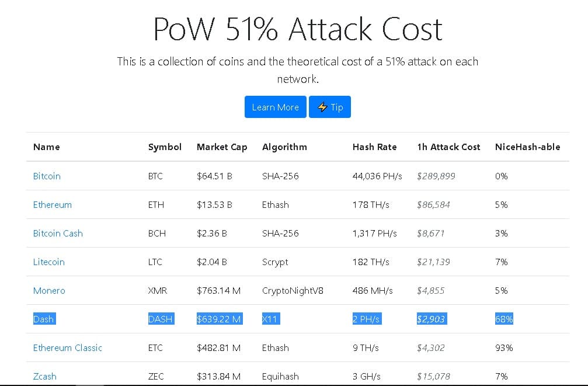Click the Learn More button

click(x=275, y=107)
